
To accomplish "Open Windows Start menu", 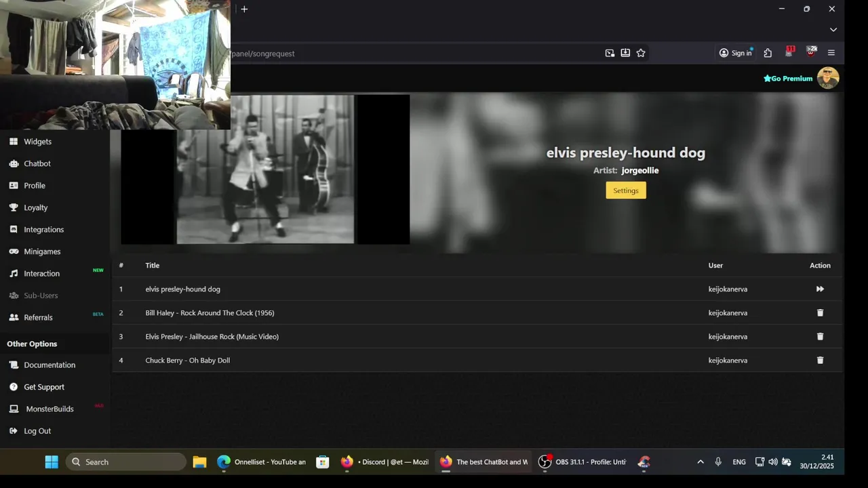I will pos(52,462).
